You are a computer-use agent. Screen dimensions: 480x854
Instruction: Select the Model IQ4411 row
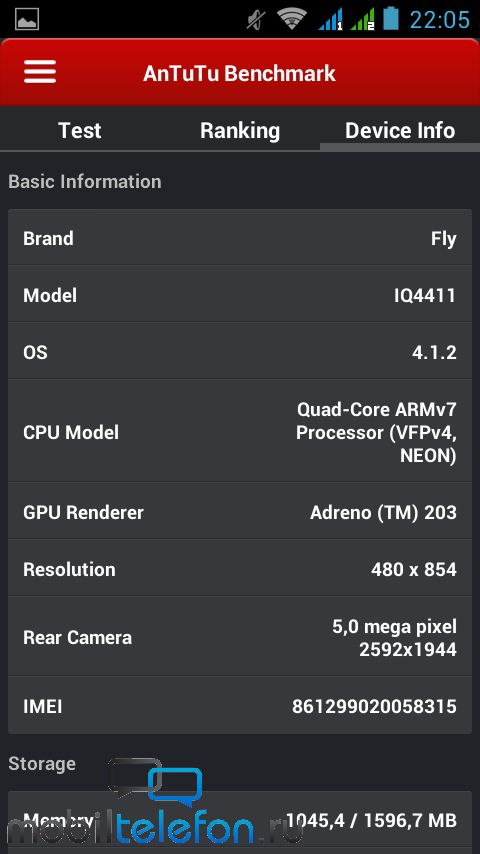click(240, 295)
